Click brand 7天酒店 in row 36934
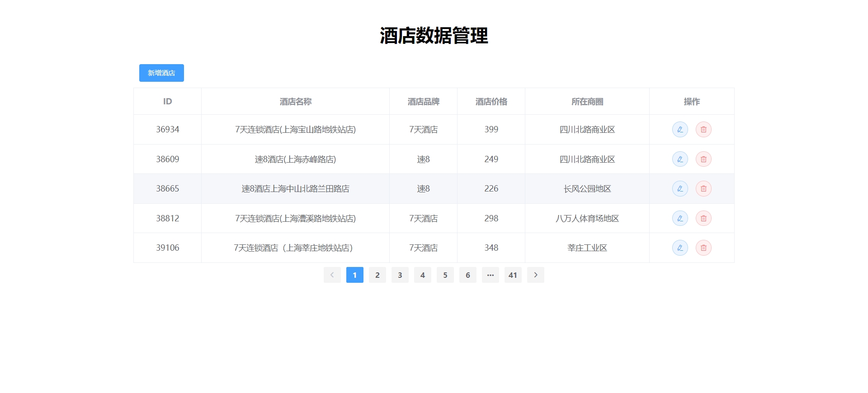This screenshot has width=868, height=393. tap(424, 130)
